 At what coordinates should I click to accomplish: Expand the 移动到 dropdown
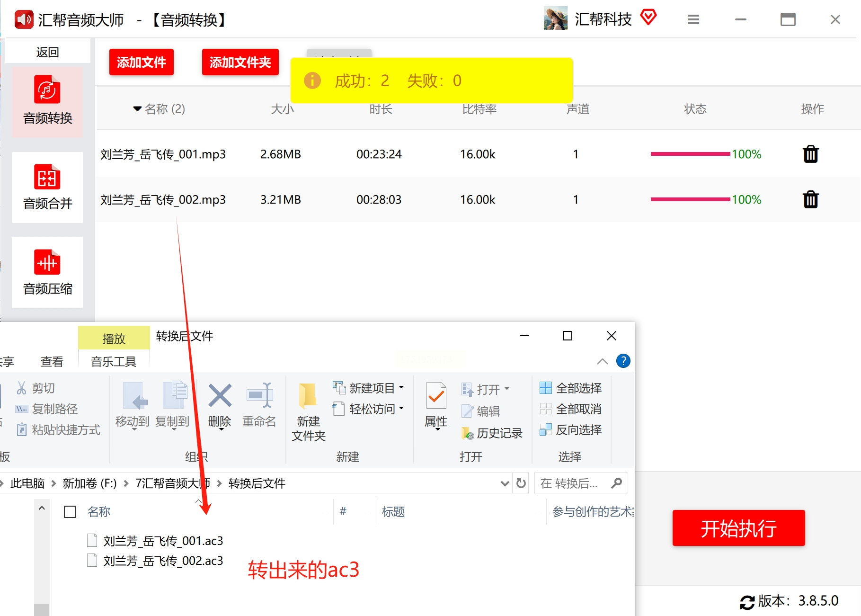pos(134,429)
